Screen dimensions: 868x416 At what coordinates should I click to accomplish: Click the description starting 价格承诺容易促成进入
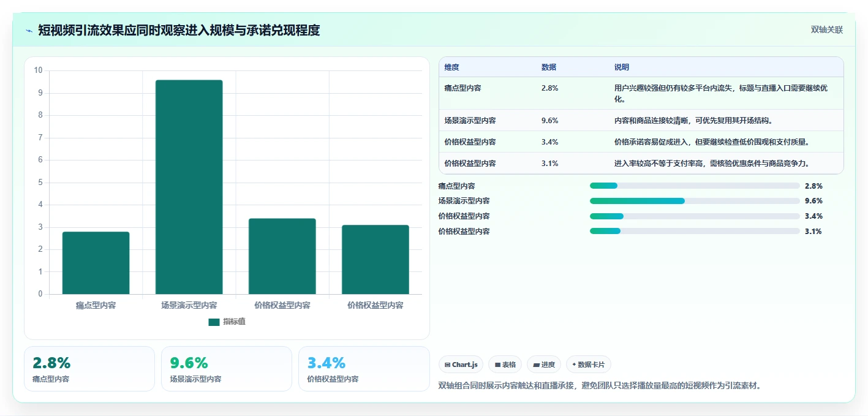pos(712,142)
